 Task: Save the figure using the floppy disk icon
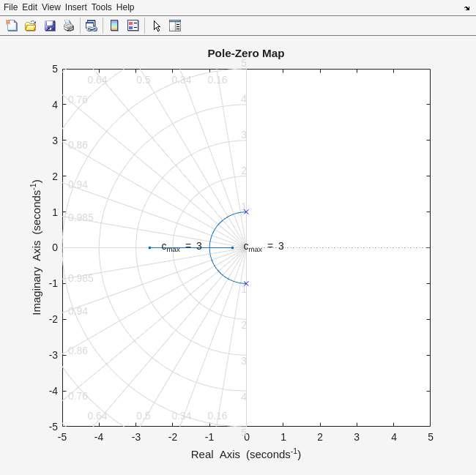pos(50,26)
